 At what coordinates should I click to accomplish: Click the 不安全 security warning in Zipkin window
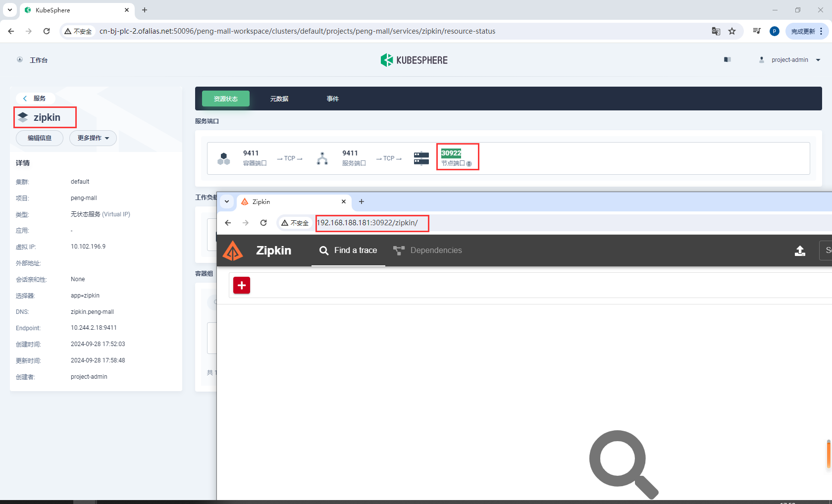pyautogui.click(x=295, y=223)
